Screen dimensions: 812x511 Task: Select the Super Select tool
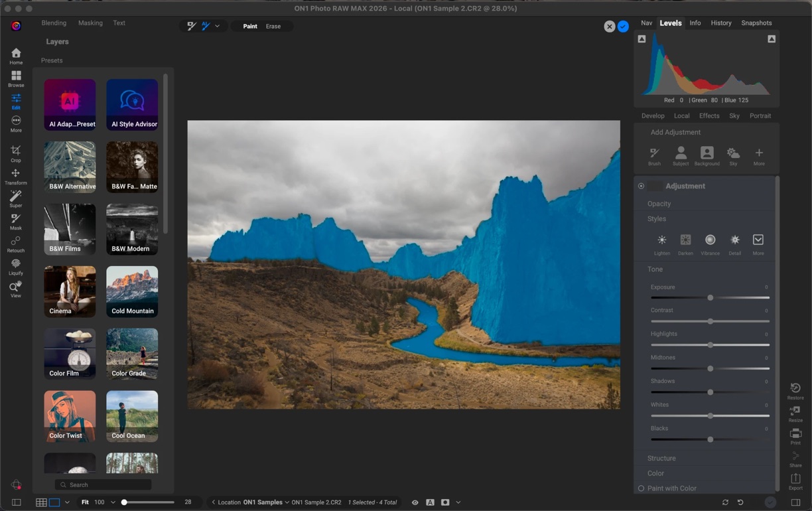tap(16, 198)
